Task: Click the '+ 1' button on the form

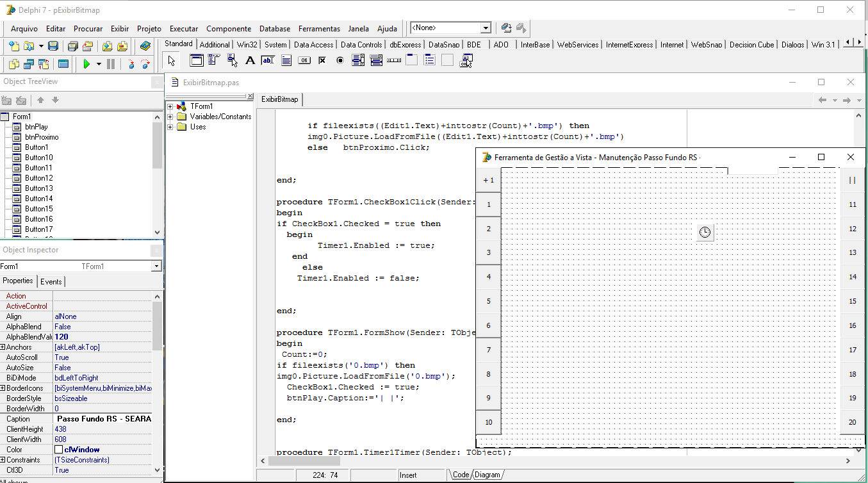Action: point(489,180)
